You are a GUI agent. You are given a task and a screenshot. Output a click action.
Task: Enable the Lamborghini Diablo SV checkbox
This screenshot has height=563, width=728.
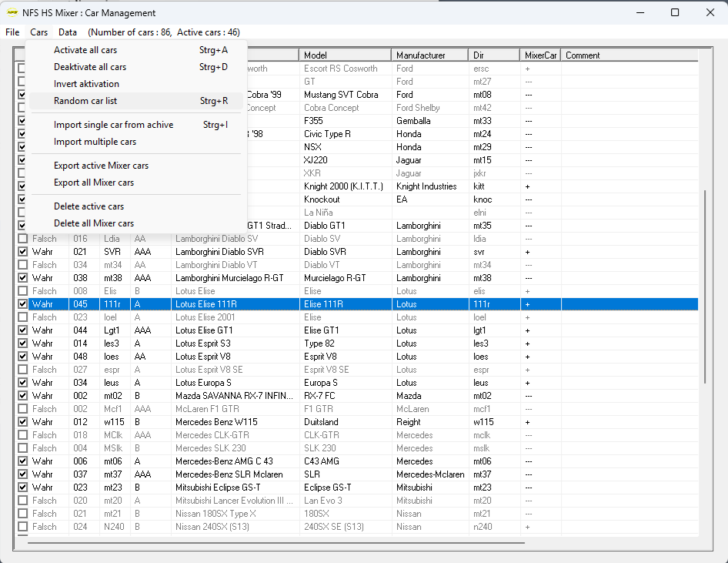pos(22,239)
